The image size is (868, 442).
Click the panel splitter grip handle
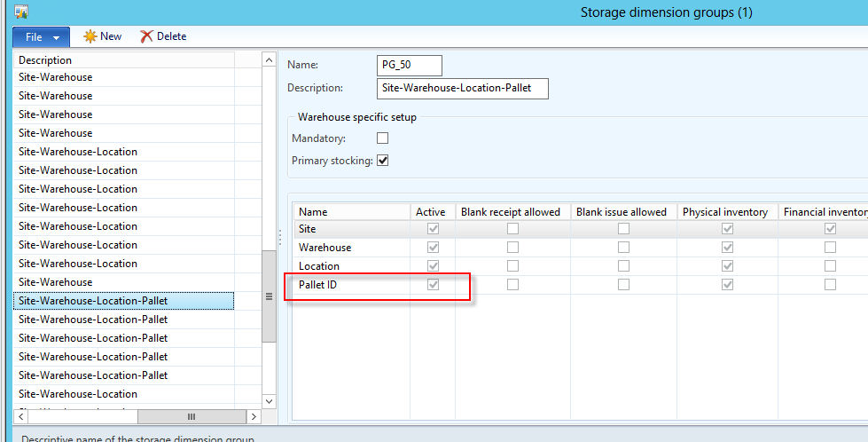(x=281, y=237)
